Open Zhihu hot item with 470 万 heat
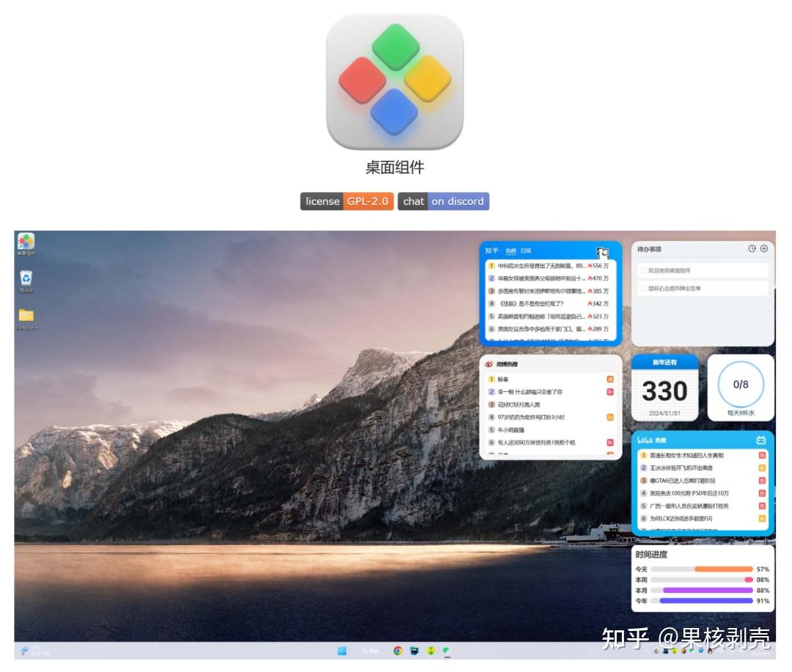Screen dimensions: 792x672 548,278
